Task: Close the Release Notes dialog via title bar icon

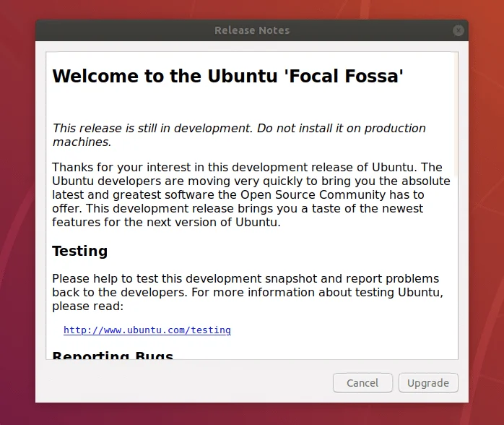Action: 458,30
